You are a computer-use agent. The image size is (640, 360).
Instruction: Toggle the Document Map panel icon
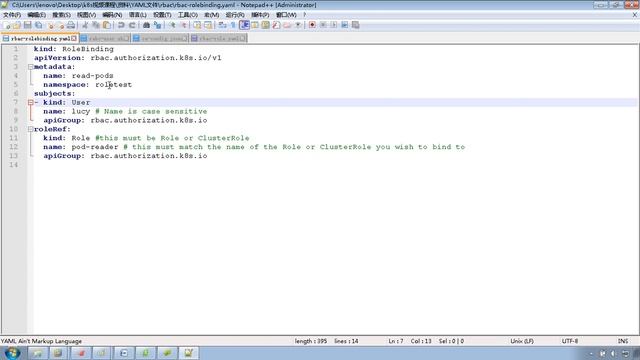tap(265, 25)
